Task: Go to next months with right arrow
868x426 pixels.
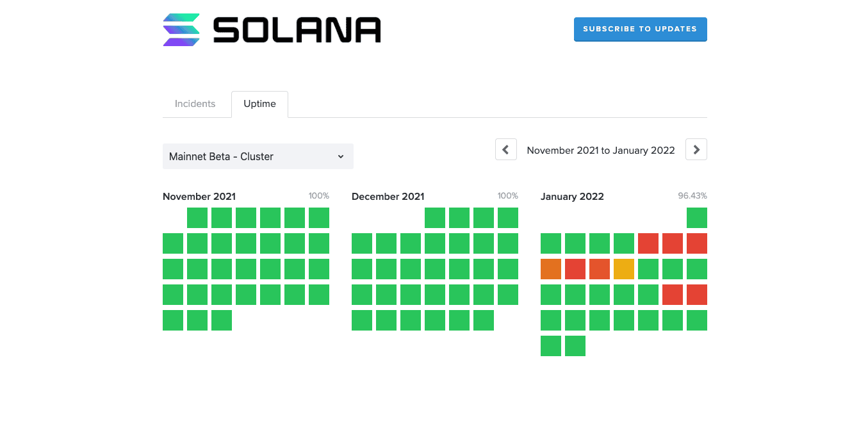Action: pyautogui.click(x=696, y=150)
